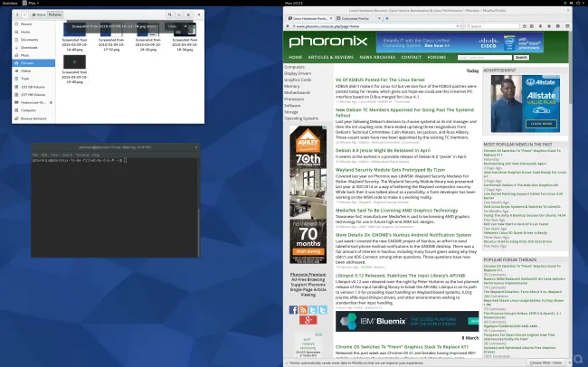Open the system status menu arrow
588x367 pixels.
pyautogui.click(x=583, y=3)
